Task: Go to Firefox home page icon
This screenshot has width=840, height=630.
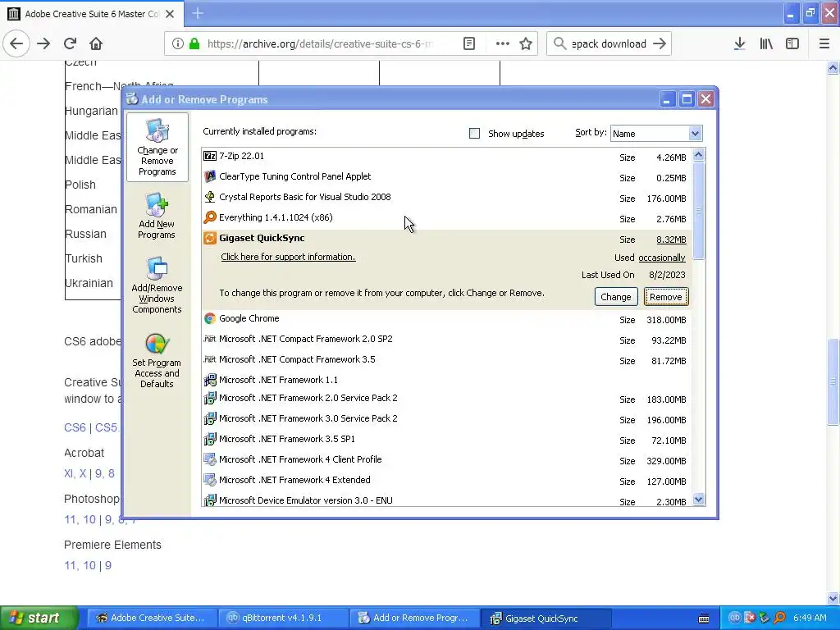Action: 96,43
